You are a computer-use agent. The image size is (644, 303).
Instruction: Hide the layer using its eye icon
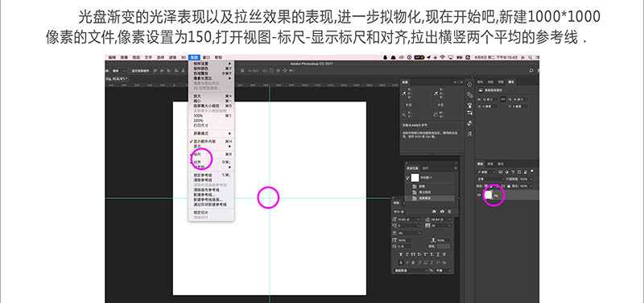[x=480, y=195]
